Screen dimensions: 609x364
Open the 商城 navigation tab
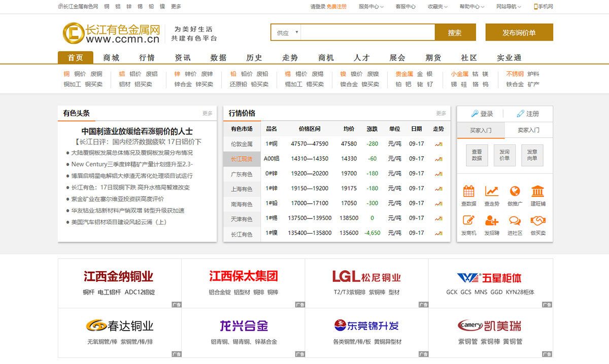(x=111, y=57)
